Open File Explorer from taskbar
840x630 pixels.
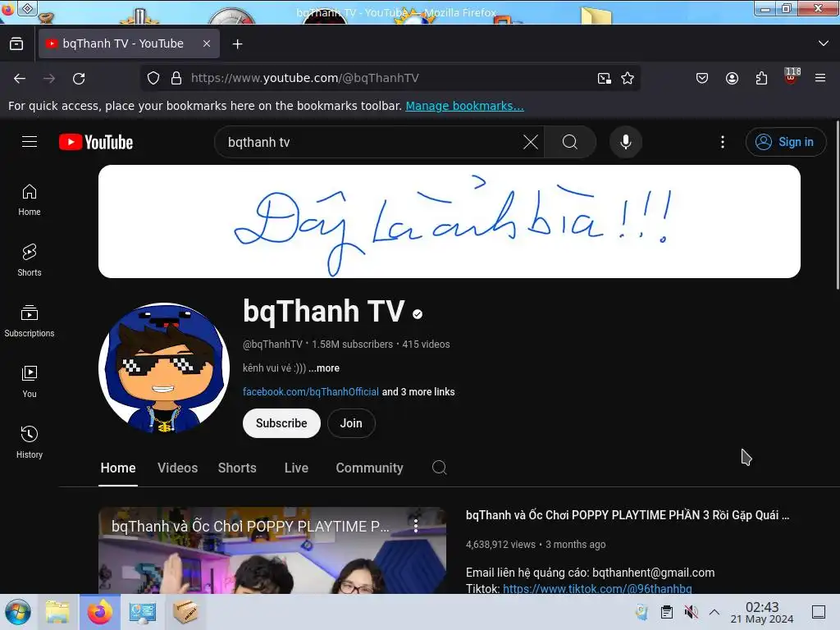point(57,612)
